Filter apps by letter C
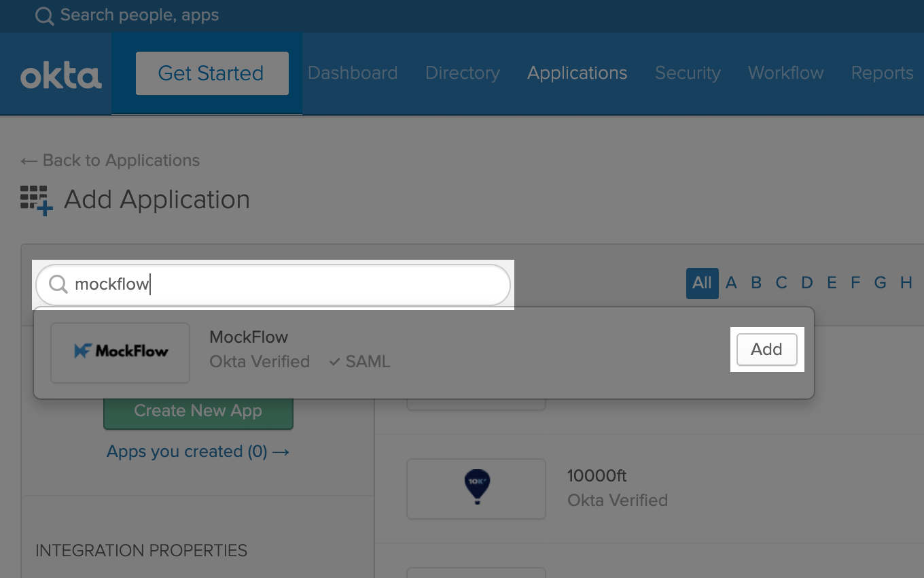The width and height of the screenshot is (924, 578). click(781, 283)
